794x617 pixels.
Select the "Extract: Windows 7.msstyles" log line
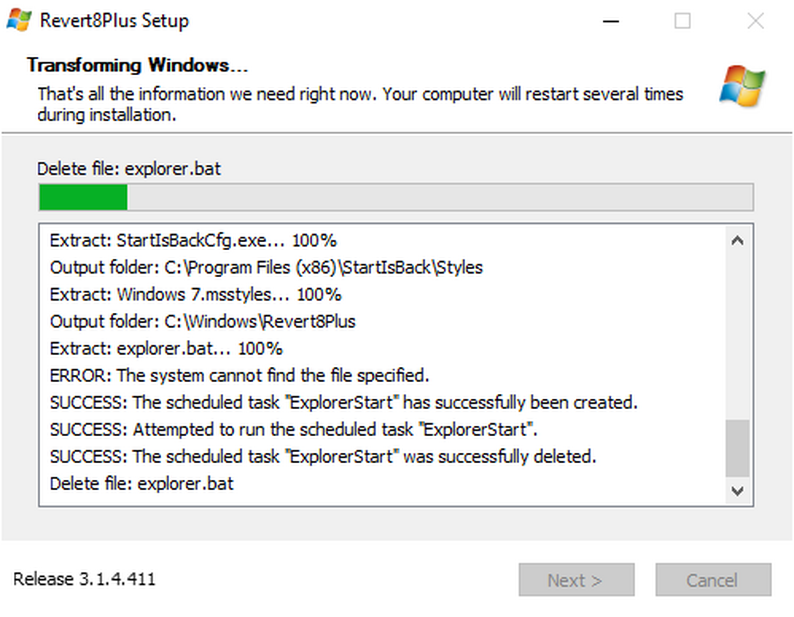[x=196, y=295]
